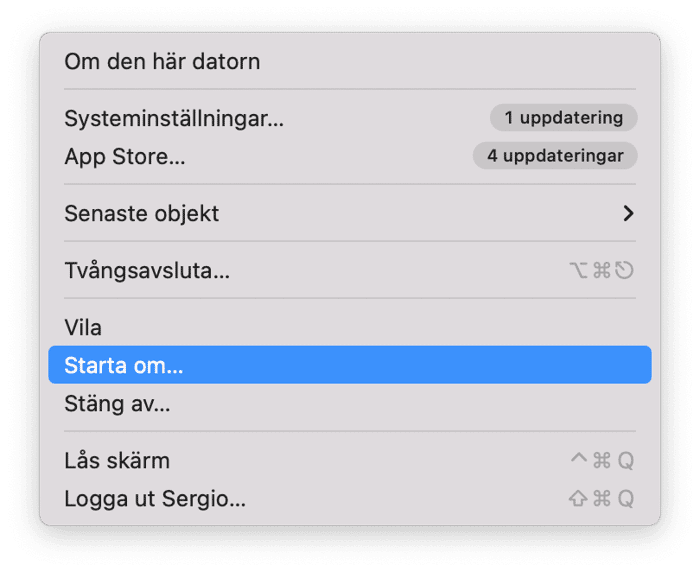The width and height of the screenshot is (700, 572).
Task: Click the Command symbol beside Lås skärm
Action: 602,461
